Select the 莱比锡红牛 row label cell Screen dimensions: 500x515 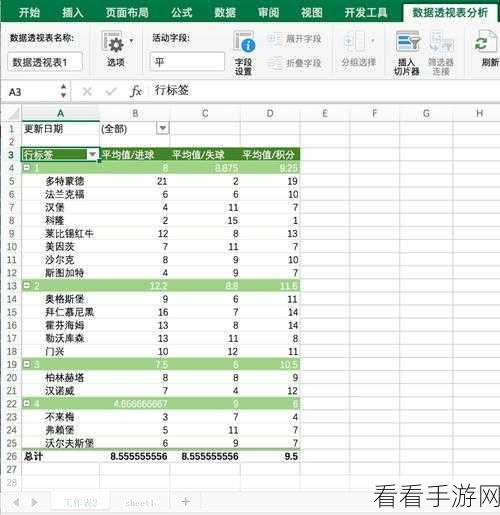[60, 233]
